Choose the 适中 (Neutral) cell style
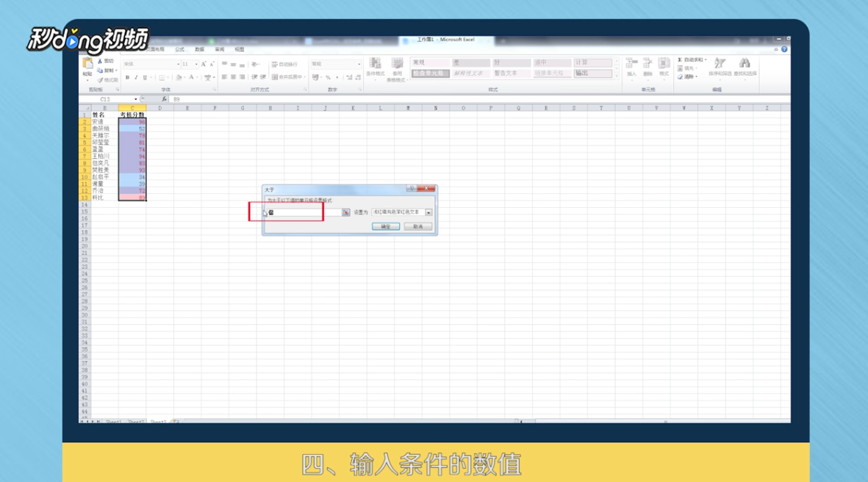 pyautogui.click(x=552, y=62)
